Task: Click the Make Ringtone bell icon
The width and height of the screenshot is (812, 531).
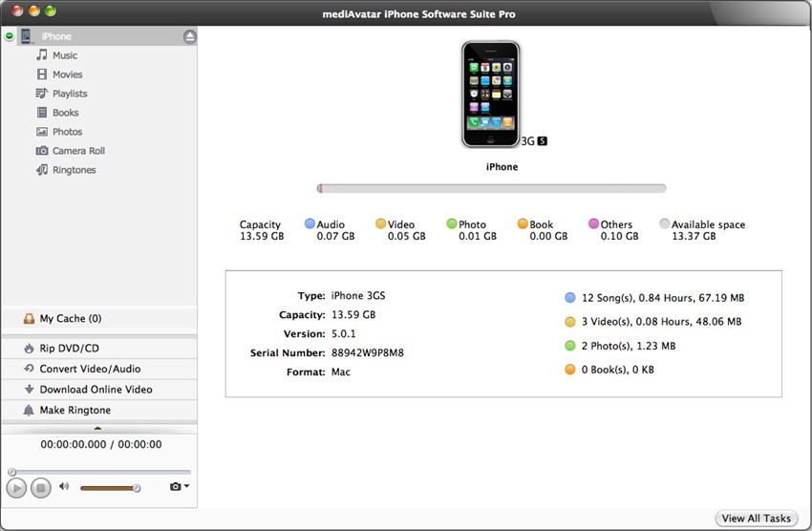Action: (29, 410)
